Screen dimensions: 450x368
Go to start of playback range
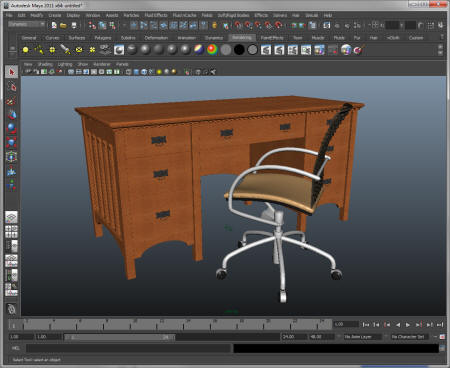[366, 324]
